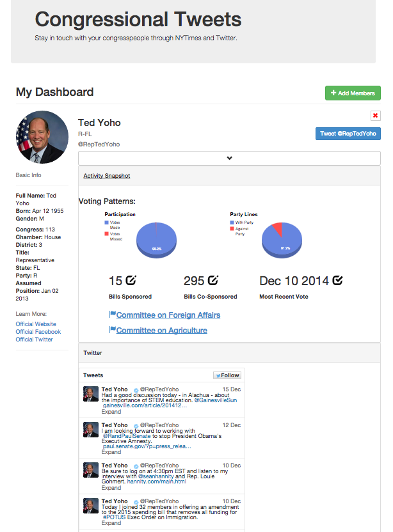
Task: Click the @RandPaulSenate mention
Action: coord(127,436)
